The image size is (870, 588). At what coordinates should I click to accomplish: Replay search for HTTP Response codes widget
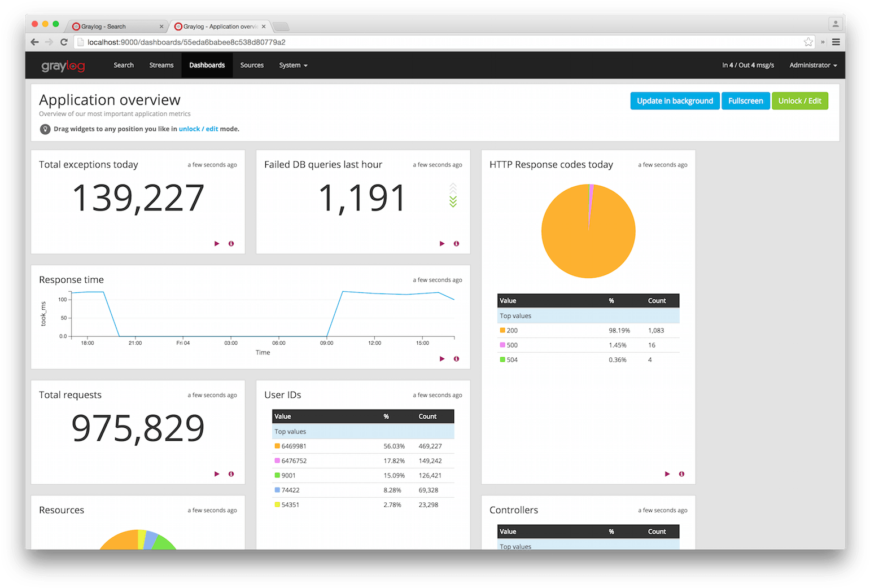coord(667,474)
